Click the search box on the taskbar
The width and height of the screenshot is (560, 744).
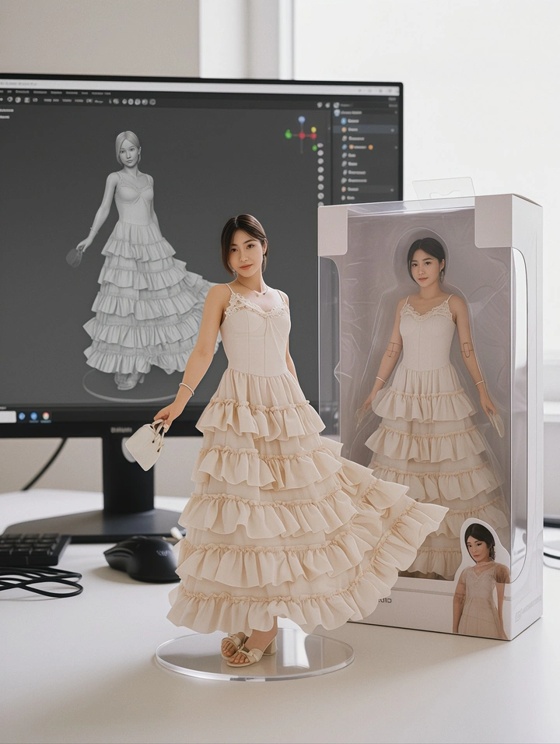coord(8,416)
